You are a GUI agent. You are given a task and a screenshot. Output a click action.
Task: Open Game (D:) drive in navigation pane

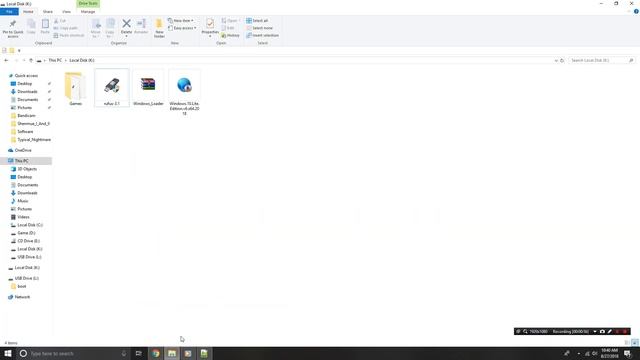coord(26,233)
